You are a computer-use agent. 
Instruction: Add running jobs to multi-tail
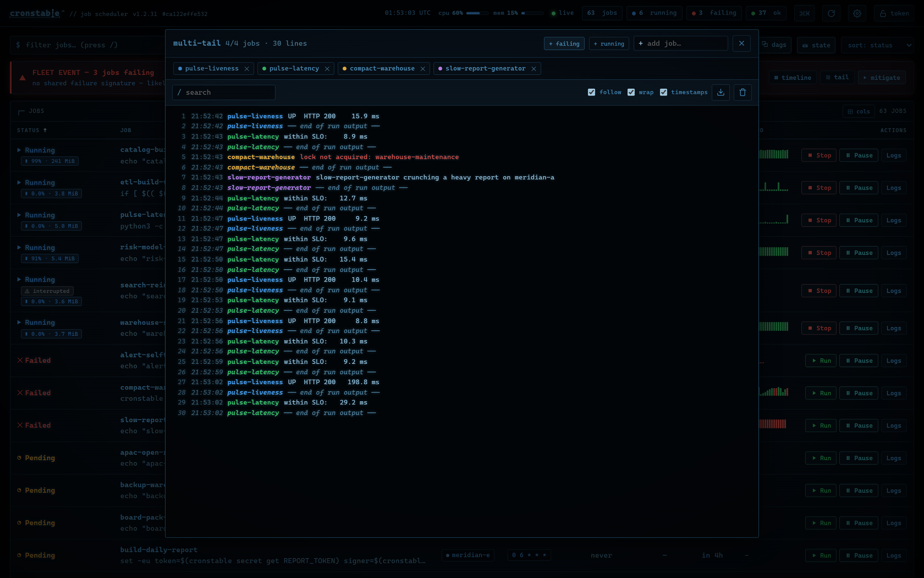click(x=609, y=43)
